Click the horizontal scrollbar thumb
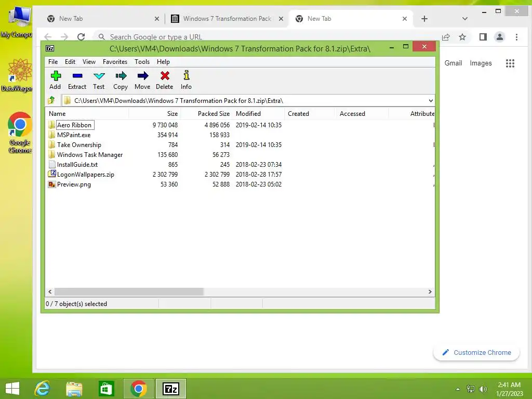The image size is (532, 399). (129, 292)
